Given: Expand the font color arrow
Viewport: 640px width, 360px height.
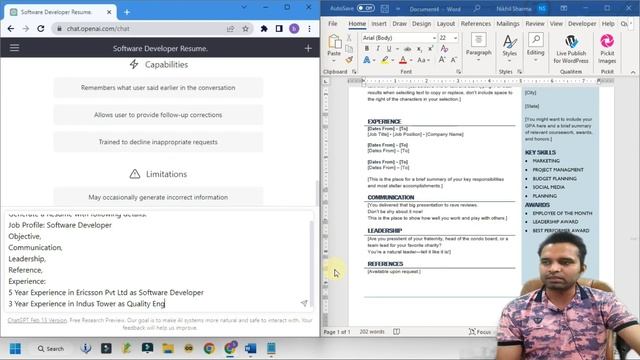Looking at the screenshot, I should pyautogui.click(x=411, y=60).
